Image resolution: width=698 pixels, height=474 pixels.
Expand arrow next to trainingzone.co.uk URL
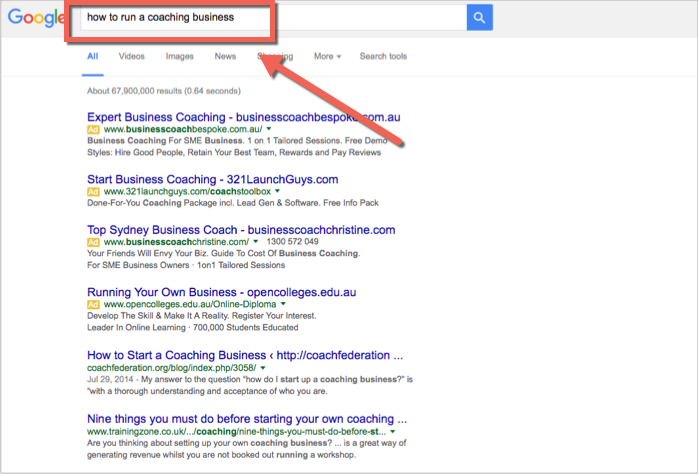click(393, 432)
